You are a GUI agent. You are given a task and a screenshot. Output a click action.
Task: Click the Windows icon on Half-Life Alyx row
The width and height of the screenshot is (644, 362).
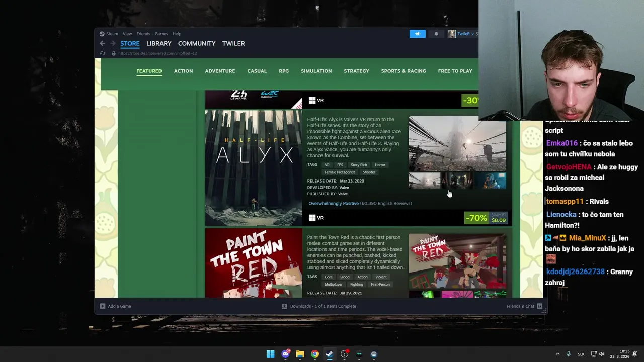click(312, 218)
